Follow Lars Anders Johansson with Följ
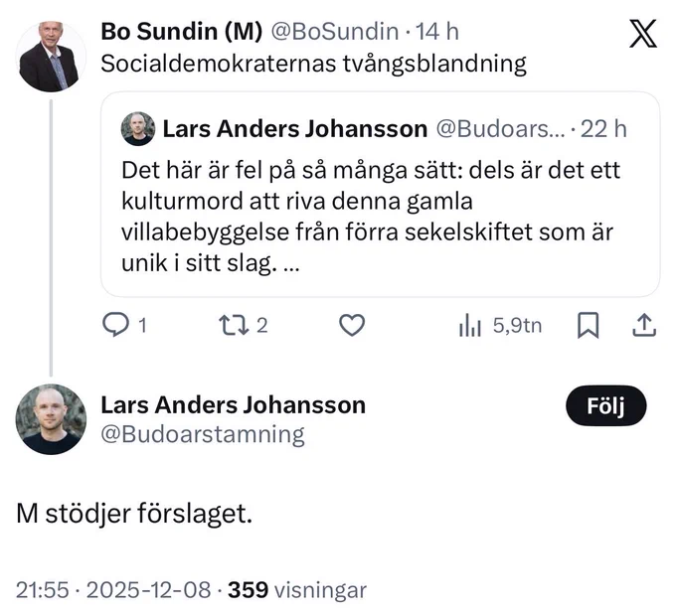The height and width of the screenshot is (616, 676). 605,405
